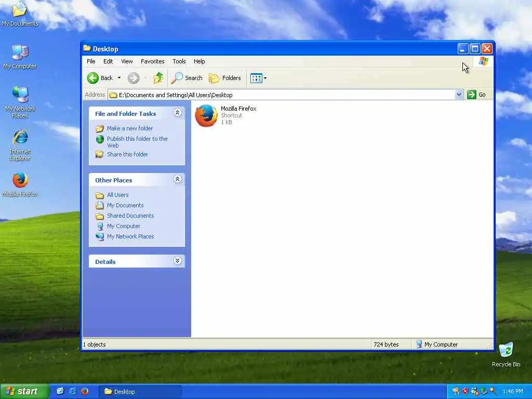Open the Help menu
This screenshot has width=532, height=399.
[x=199, y=61]
